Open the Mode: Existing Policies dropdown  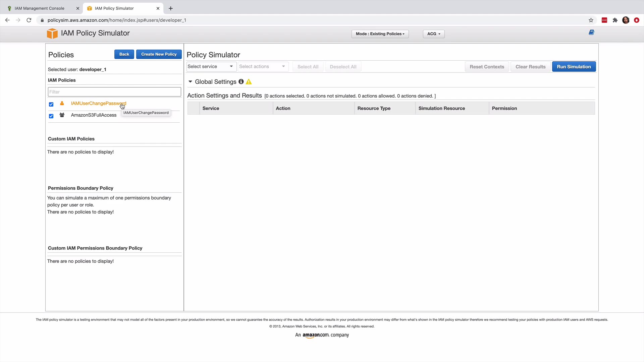[x=380, y=34]
